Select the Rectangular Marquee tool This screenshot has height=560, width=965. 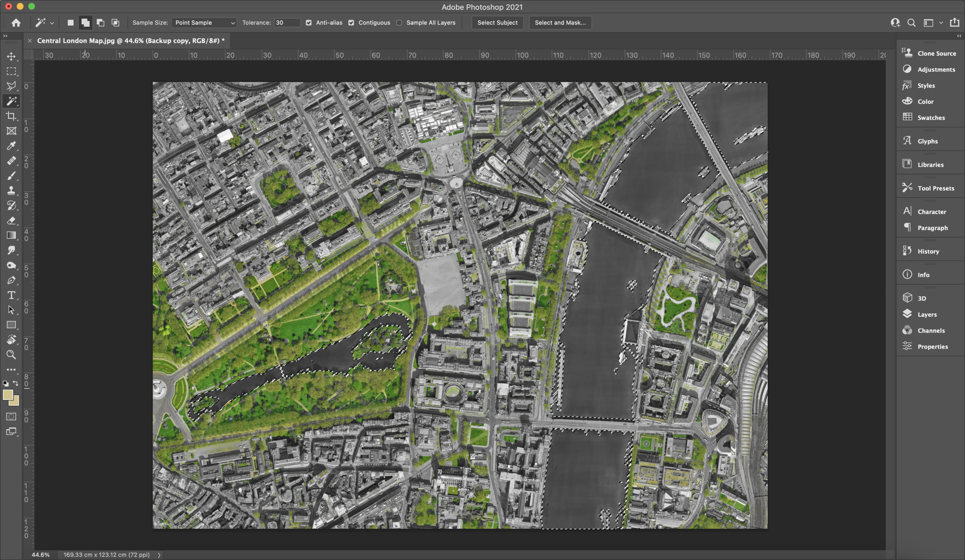coord(11,71)
